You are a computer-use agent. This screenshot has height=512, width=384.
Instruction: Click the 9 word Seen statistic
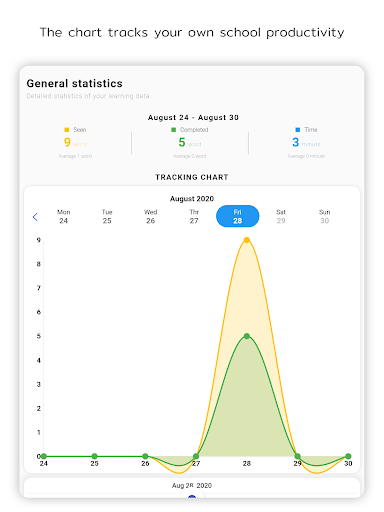[x=75, y=143]
